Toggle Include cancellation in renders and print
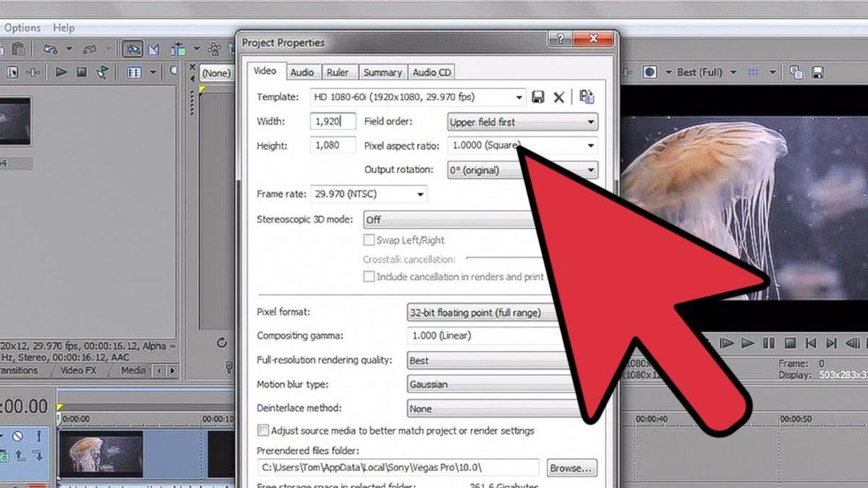The image size is (868, 488). coord(369,276)
